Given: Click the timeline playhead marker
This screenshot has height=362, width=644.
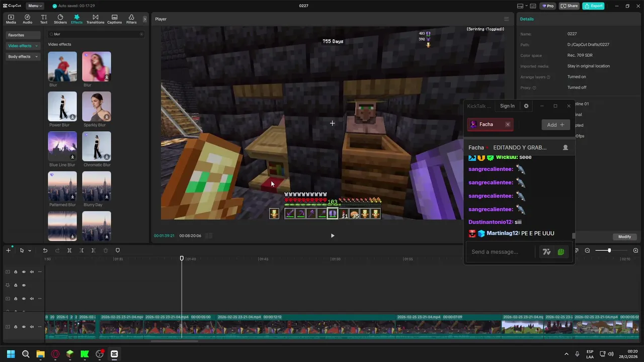Looking at the screenshot, I should coord(182,258).
